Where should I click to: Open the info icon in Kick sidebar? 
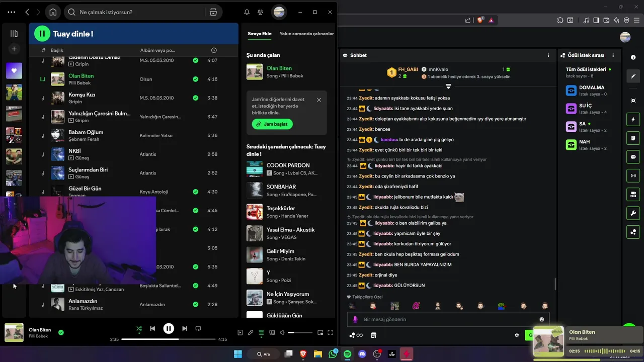point(633,57)
